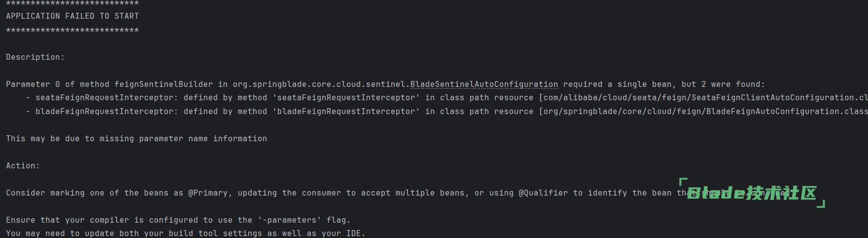Click the asterisk line below the heading

tap(72, 31)
